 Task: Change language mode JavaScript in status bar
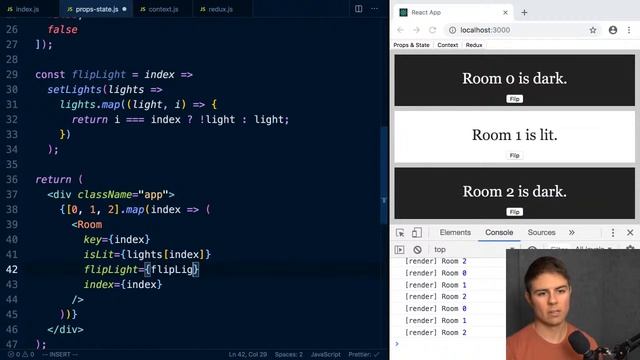tap(325, 354)
